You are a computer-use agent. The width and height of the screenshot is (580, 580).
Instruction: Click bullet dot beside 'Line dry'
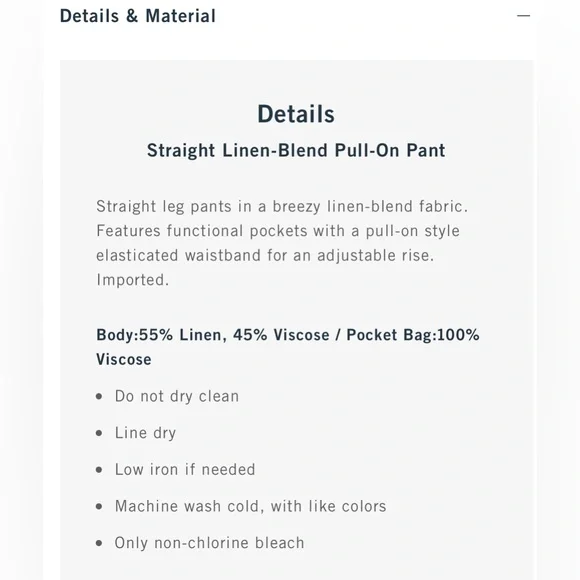click(99, 433)
